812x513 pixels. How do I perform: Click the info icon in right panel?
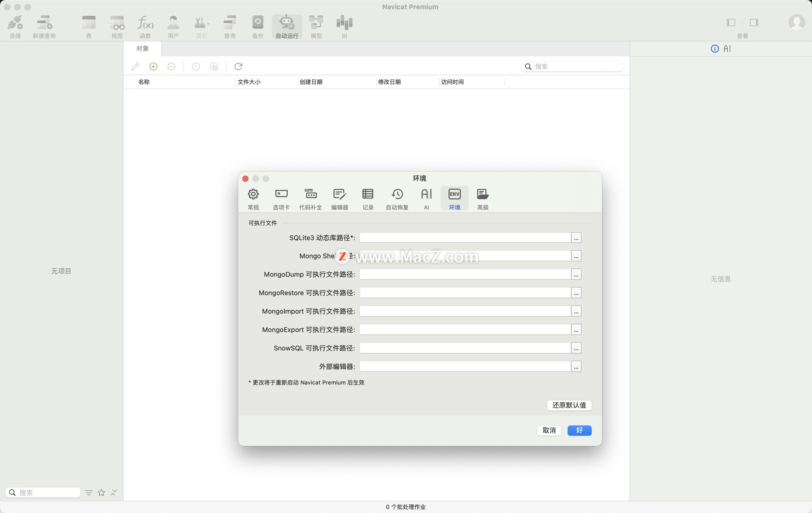point(715,49)
